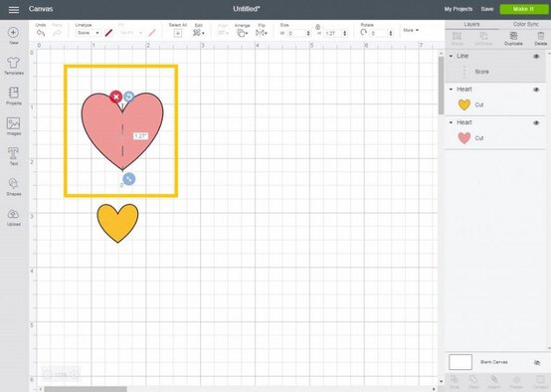Click the Rotate stepper arrows
Screen dimensions: 551x392
tap(391, 34)
